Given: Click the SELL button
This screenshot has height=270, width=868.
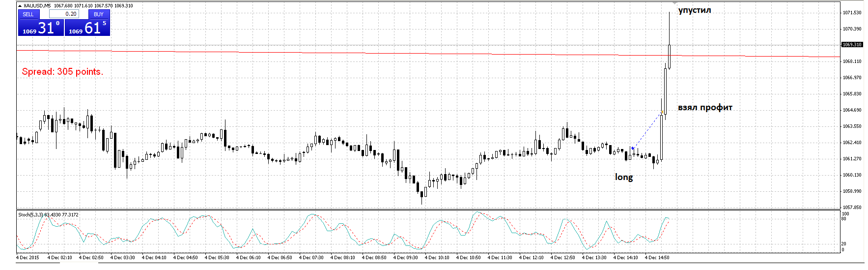Looking at the screenshot, I should point(28,14).
